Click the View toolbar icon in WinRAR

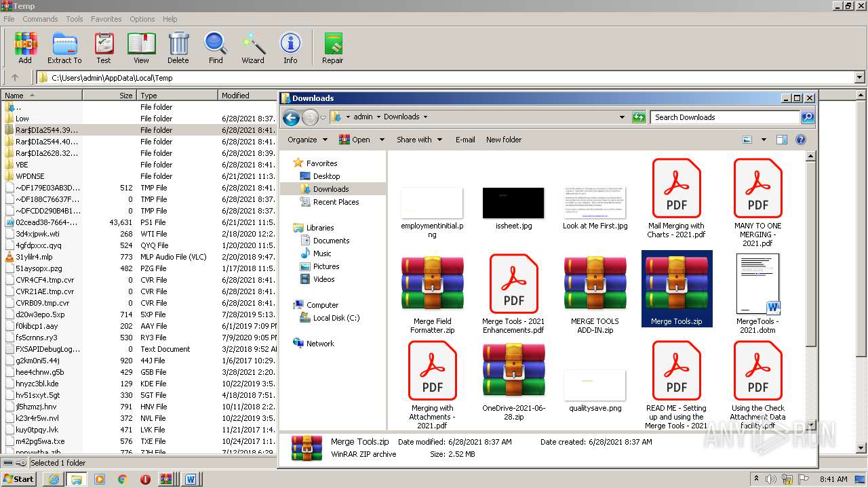tap(141, 47)
